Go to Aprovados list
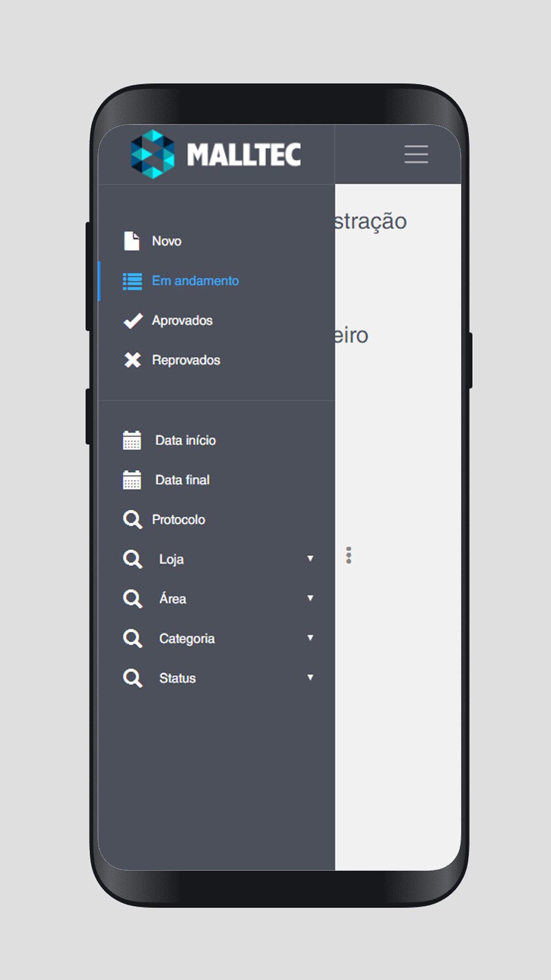Viewport: 551px width, 980px height. (182, 321)
